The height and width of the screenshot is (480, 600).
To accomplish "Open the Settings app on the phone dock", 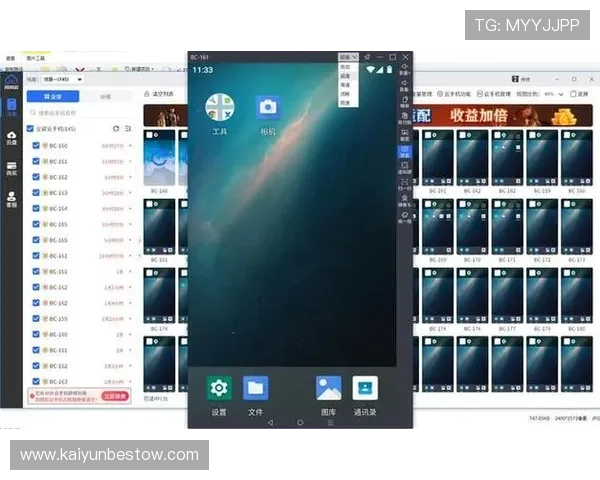I will (x=219, y=388).
